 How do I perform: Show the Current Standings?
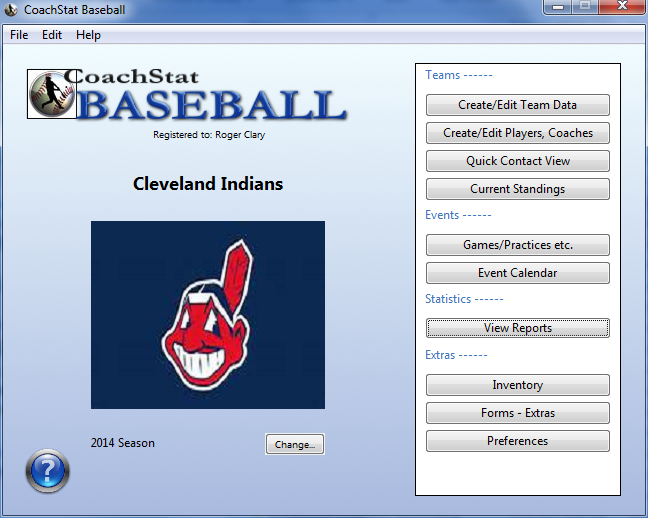click(x=517, y=189)
